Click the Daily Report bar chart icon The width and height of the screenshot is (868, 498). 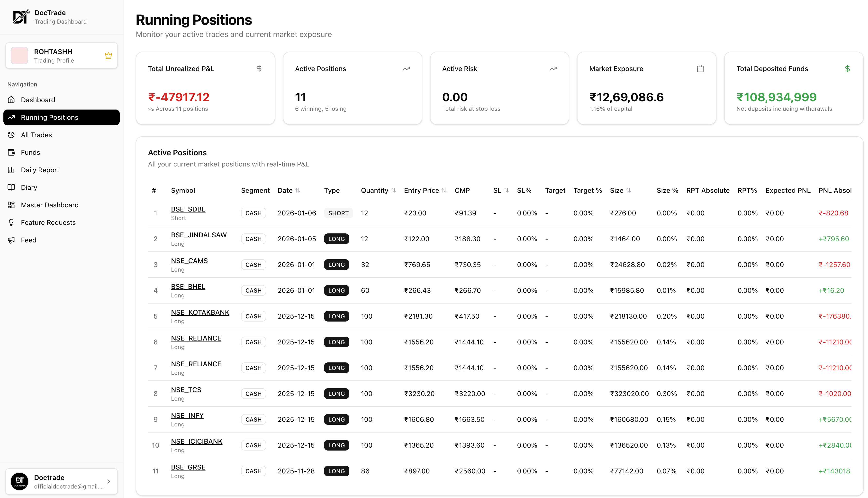tap(11, 170)
